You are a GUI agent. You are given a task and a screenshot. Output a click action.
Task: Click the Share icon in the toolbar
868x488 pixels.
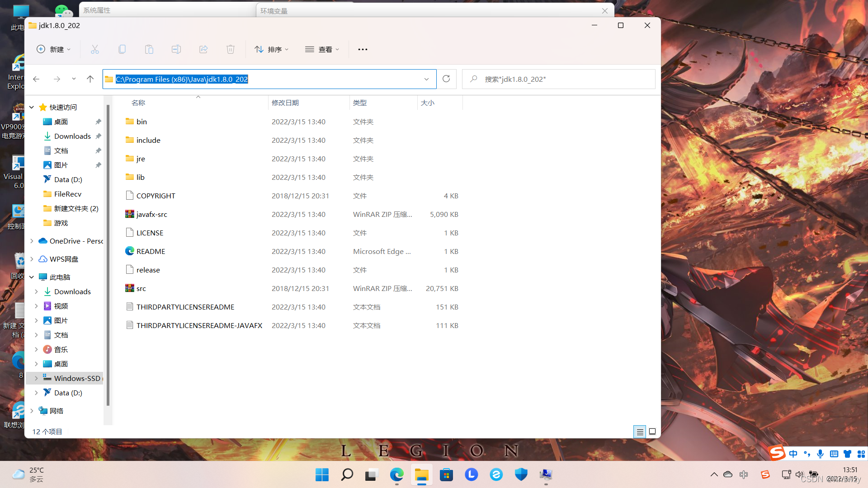pyautogui.click(x=203, y=49)
